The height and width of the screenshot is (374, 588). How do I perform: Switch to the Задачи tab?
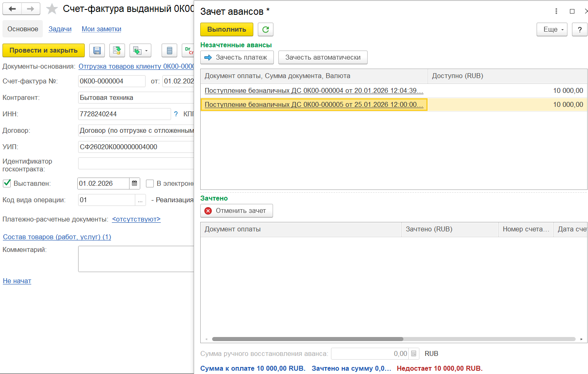tap(60, 29)
